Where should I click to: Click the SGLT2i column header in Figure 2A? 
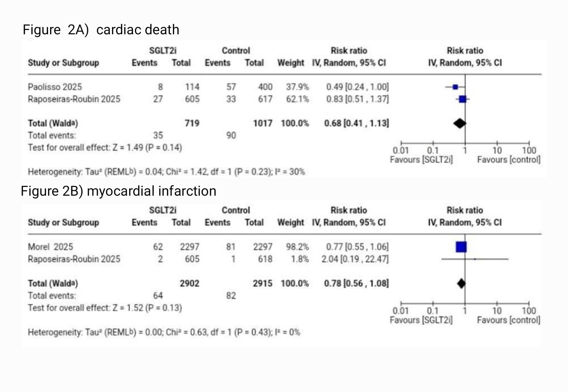(163, 51)
